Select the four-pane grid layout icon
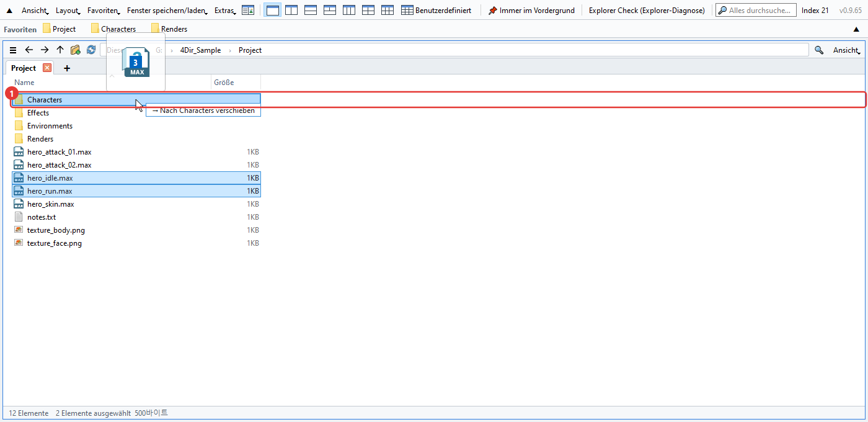 (368, 10)
